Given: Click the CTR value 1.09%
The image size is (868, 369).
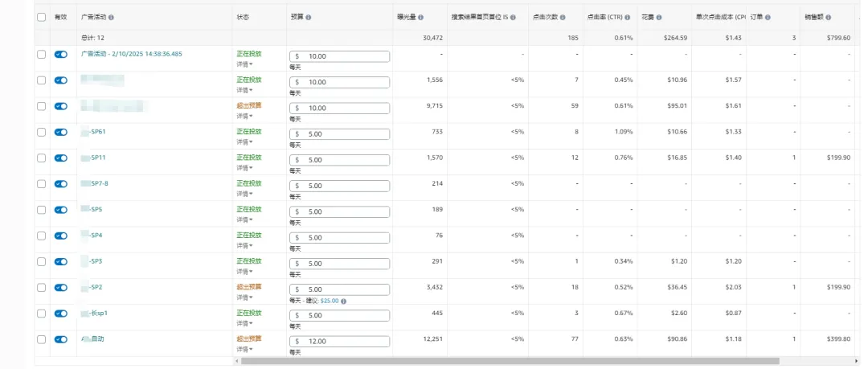Looking at the screenshot, I should pos(624,132).
